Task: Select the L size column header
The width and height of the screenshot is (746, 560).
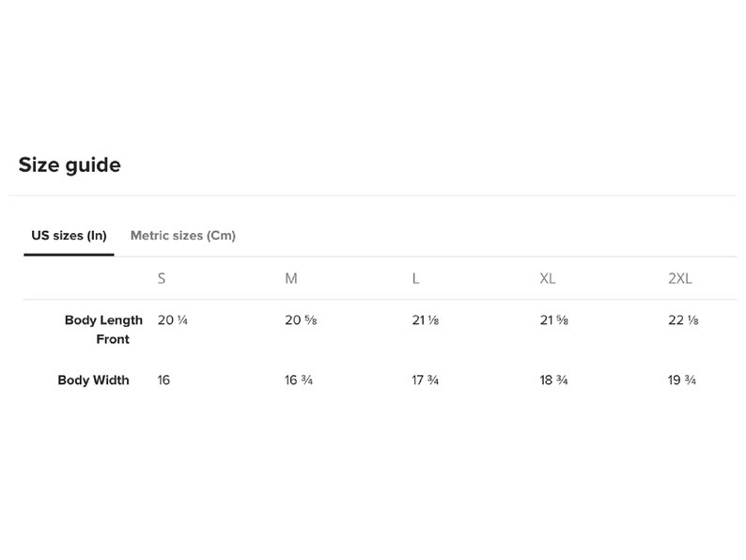Action: (415, 278)
